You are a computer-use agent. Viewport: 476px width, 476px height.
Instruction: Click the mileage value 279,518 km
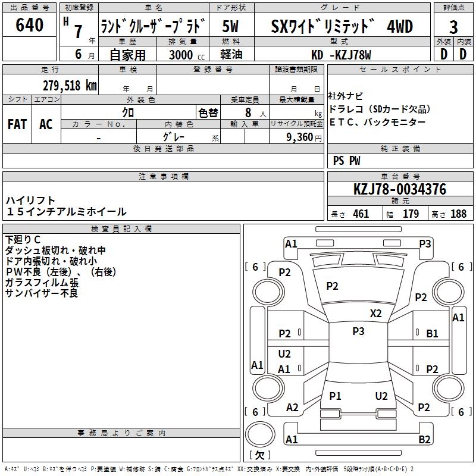pyautogui.click(x=70, y=85)
